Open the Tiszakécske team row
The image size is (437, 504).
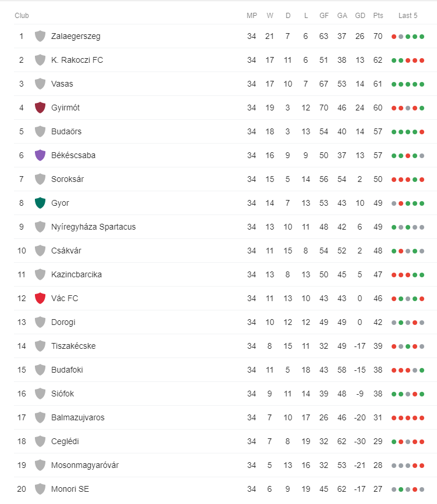(225, 346)
